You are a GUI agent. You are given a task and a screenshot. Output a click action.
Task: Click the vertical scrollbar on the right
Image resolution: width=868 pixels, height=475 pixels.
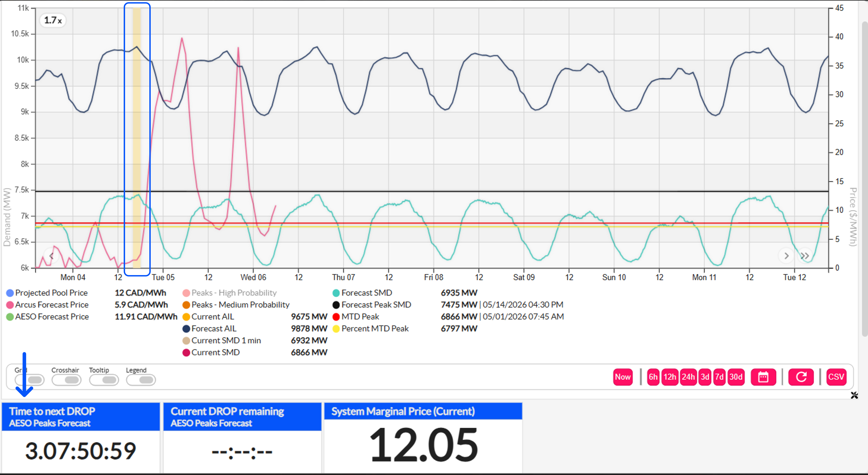pos(865,179)
